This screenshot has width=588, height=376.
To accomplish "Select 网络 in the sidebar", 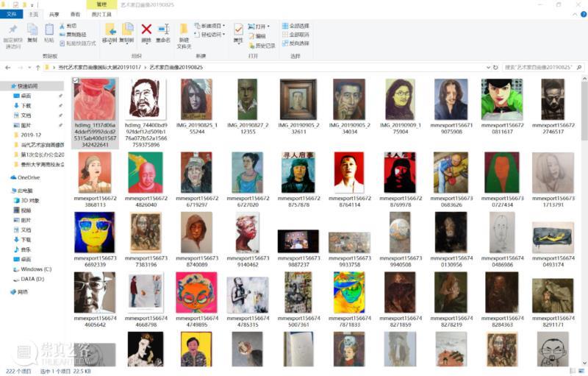I will [x=20, y=292].
